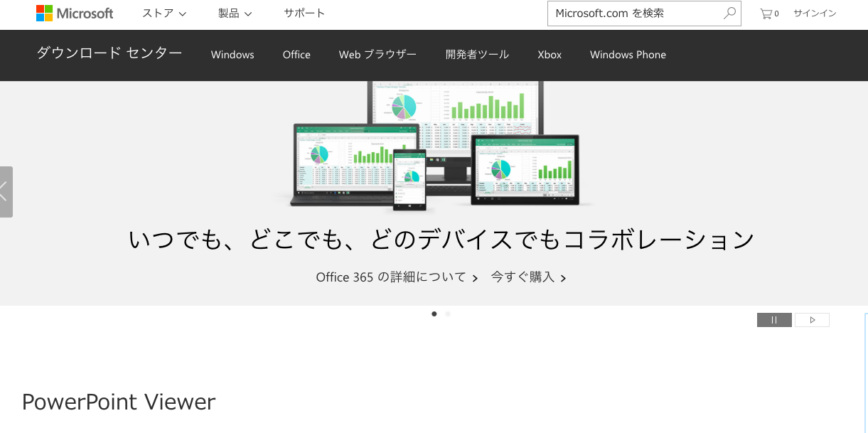Screen dimensions: 868x433
Task: Pause the carousel slideshow
Action: 774,320
